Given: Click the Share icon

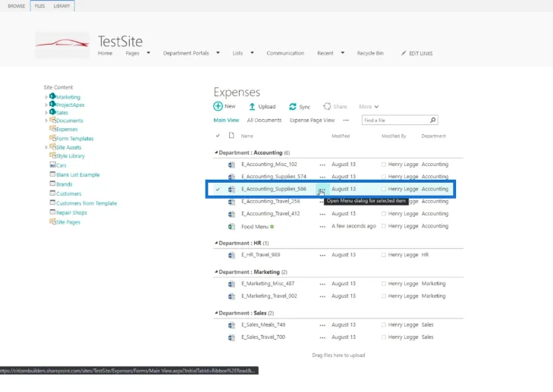Looking at the screenshot, I should (327, 106).
